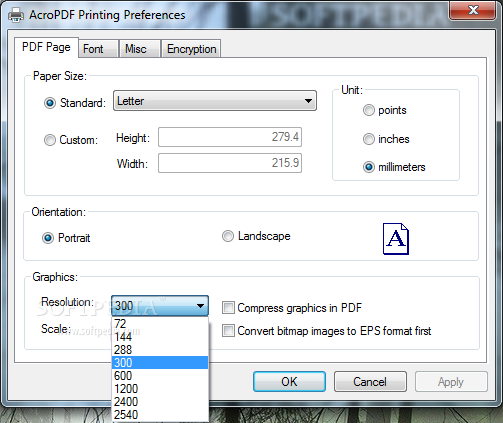Collapse the Resolution combo box showing 300
The width and height of the screenshot is (503, 423).
(x=160, y=306)
